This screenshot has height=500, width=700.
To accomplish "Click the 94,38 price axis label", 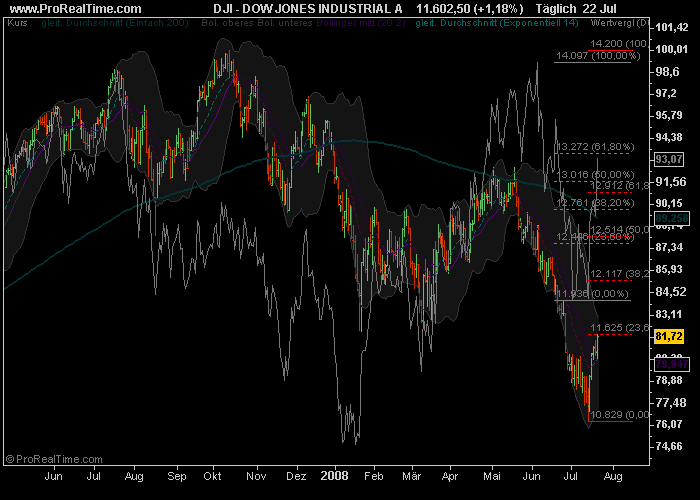I will click(x=668, y=138).
